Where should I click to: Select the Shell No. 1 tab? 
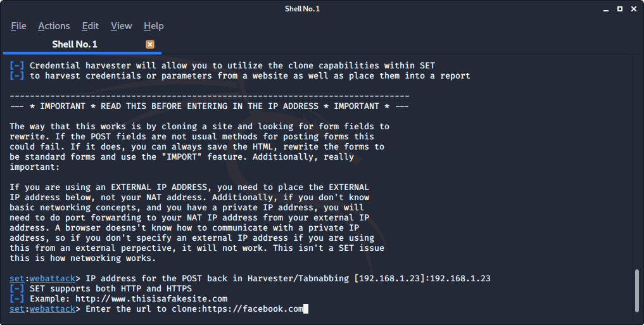[82, 44]
